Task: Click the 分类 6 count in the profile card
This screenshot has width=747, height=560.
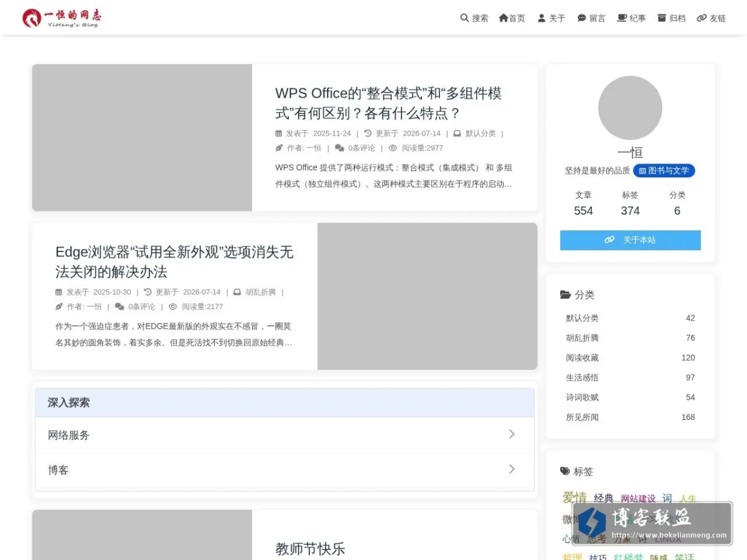Action: click(x=677, y=203)
